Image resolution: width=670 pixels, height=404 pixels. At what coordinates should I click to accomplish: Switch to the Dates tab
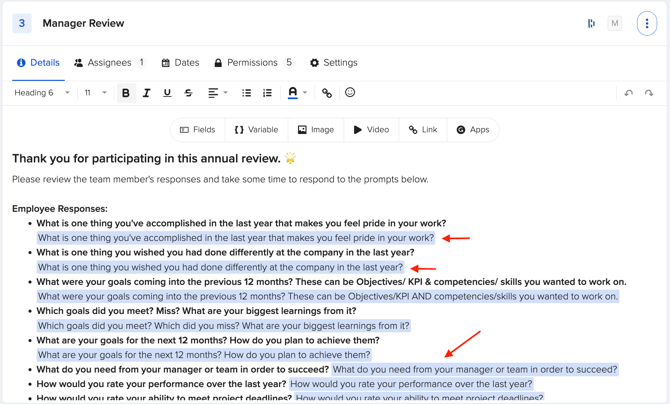tap(180, 63)
